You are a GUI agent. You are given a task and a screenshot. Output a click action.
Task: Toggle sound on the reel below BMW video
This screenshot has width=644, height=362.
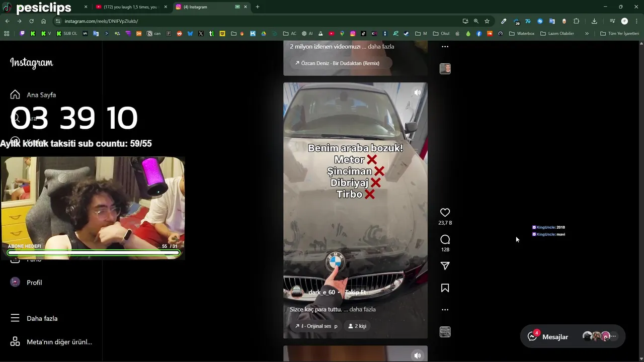click(417, 355)
